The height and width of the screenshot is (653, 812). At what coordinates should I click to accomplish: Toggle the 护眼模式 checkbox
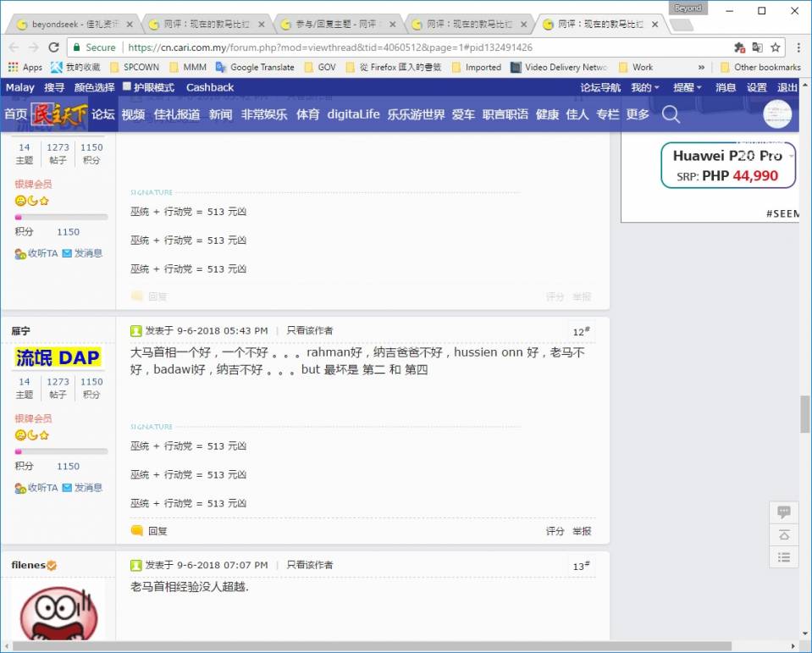click(x=127, y=86)
